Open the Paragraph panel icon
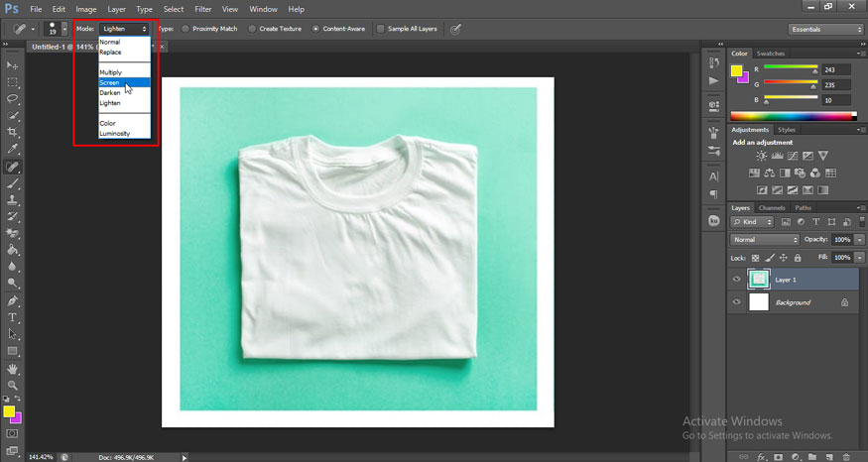 pos(713,194)
